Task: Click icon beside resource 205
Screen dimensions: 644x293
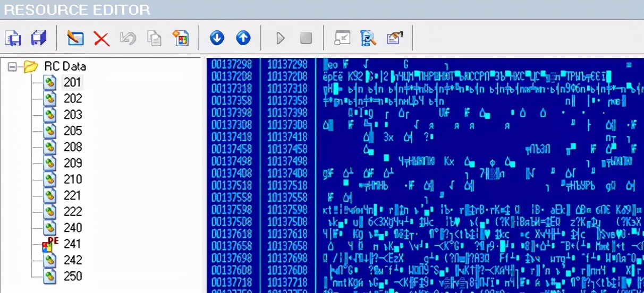Action: (50, 131)
